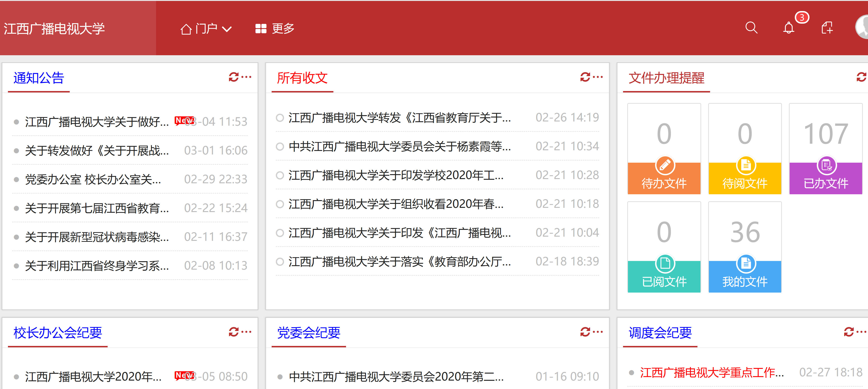Click the document icon on 我的文件
Image resolution: width=868 pixels, height=389 pixels.
(746, 263)
